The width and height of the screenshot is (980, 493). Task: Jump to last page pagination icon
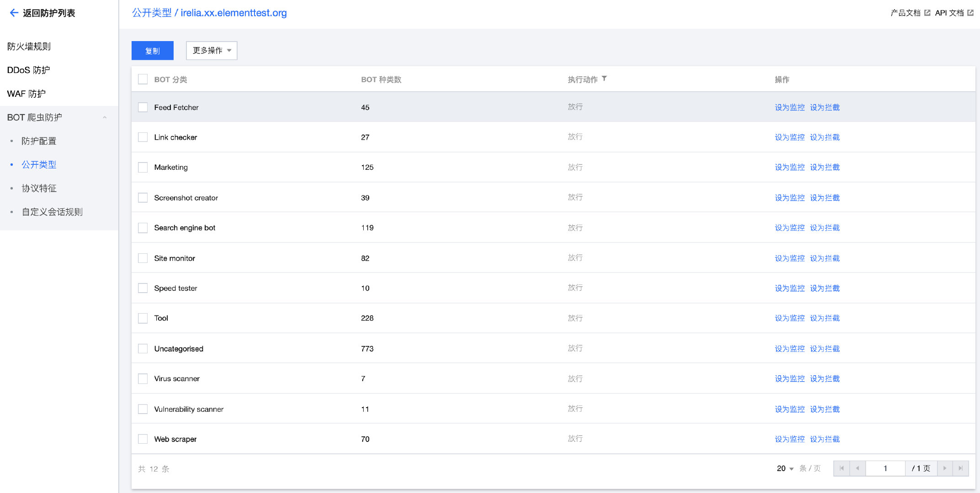960,468
